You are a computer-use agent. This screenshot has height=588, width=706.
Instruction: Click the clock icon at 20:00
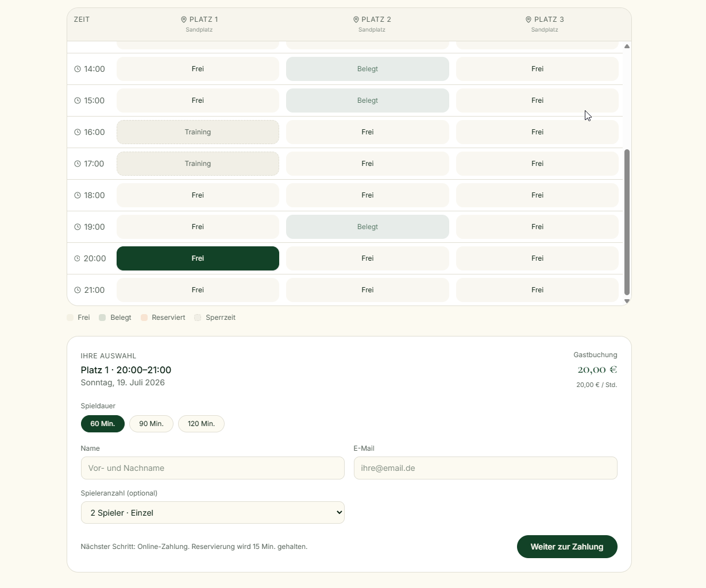click(x=78, y=258)
